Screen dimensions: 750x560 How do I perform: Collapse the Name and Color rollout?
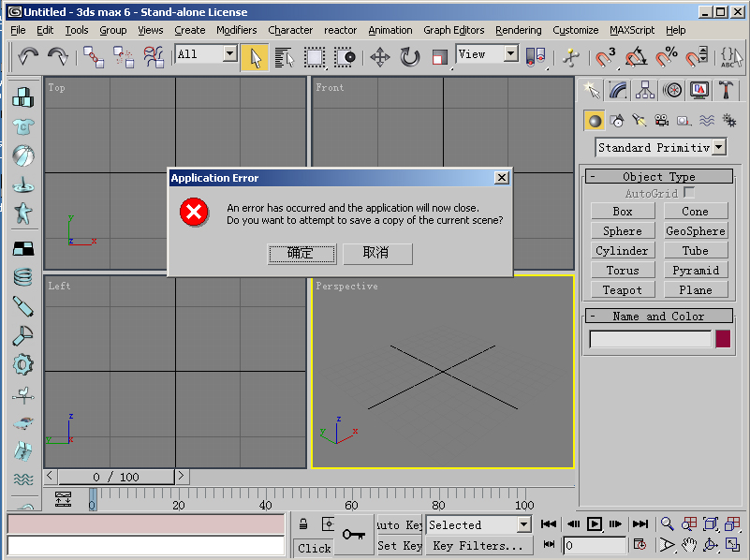[658, 317]
